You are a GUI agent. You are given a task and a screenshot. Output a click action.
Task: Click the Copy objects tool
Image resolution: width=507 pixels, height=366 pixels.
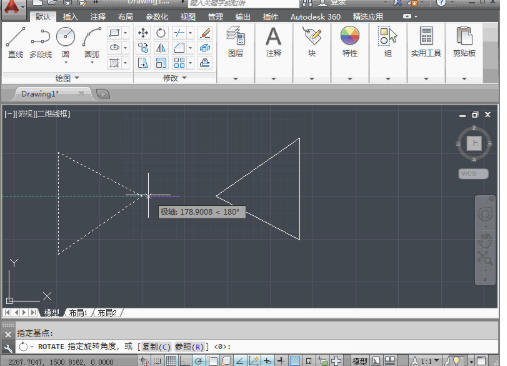[143, 48]
